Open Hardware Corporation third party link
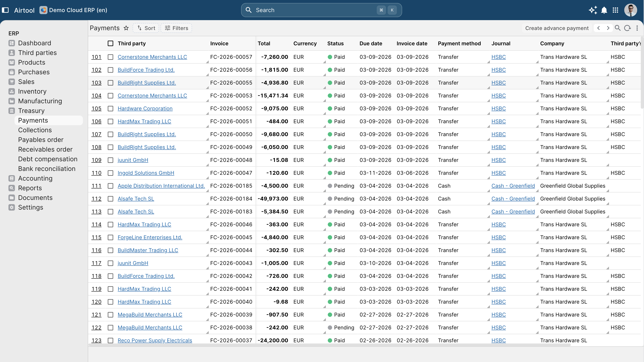Screen dimensions: 644x362 (x=145, y=109)
